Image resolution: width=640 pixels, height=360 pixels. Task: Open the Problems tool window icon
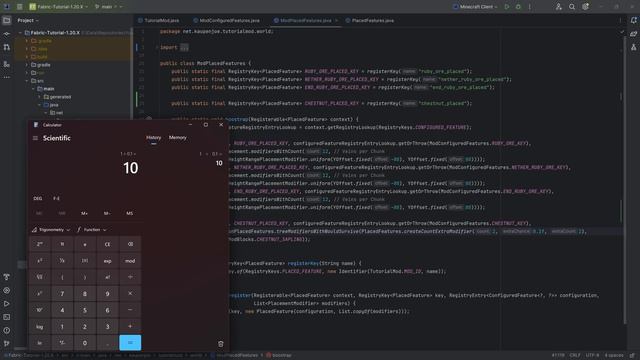point(7,331)
